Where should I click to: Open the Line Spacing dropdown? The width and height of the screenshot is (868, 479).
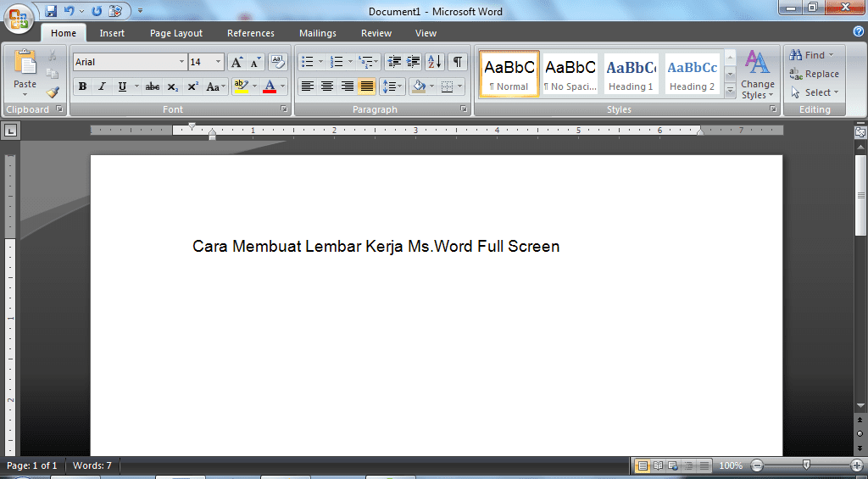(392, 86)
